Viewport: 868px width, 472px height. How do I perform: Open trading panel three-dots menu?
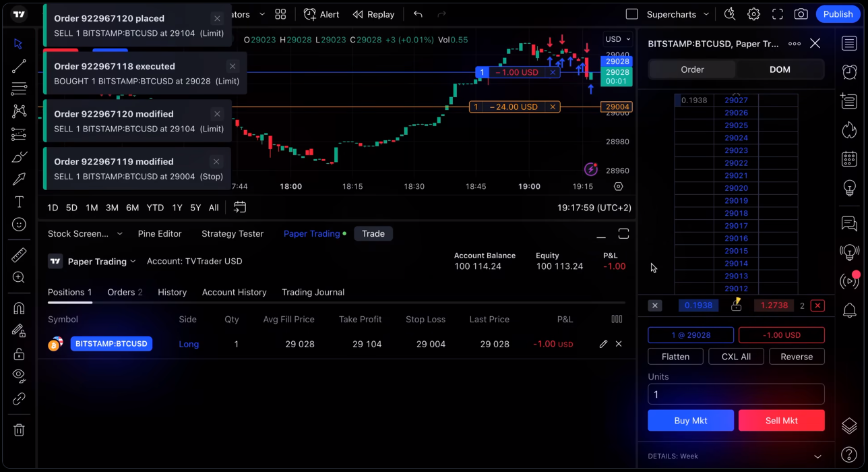click(795, 44)
